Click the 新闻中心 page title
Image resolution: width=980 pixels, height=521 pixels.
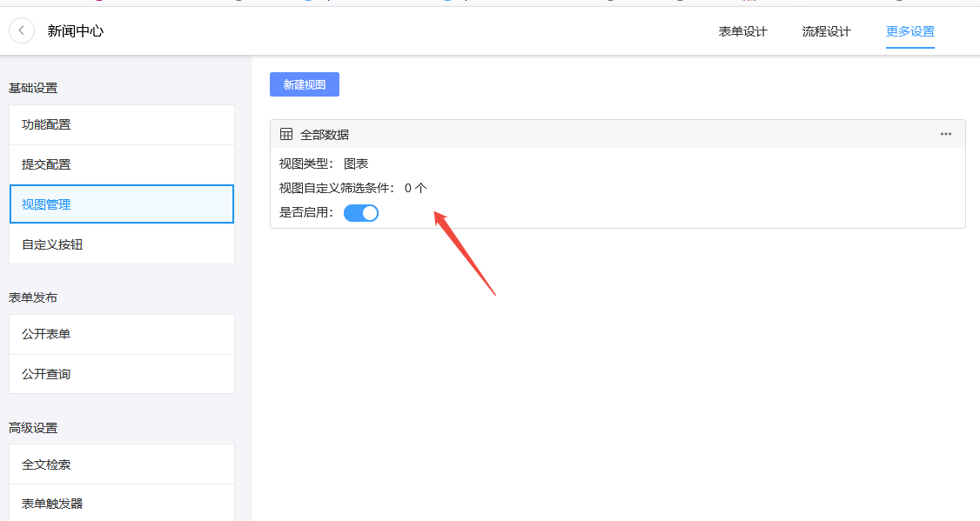click(x=76, y=31)
